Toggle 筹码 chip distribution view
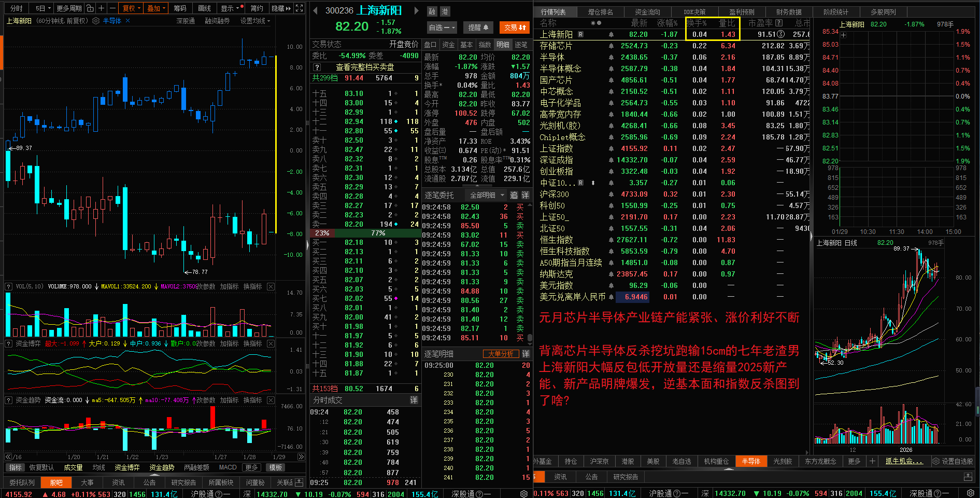This screenshot has width=980, height=498. tap(180, 8)
